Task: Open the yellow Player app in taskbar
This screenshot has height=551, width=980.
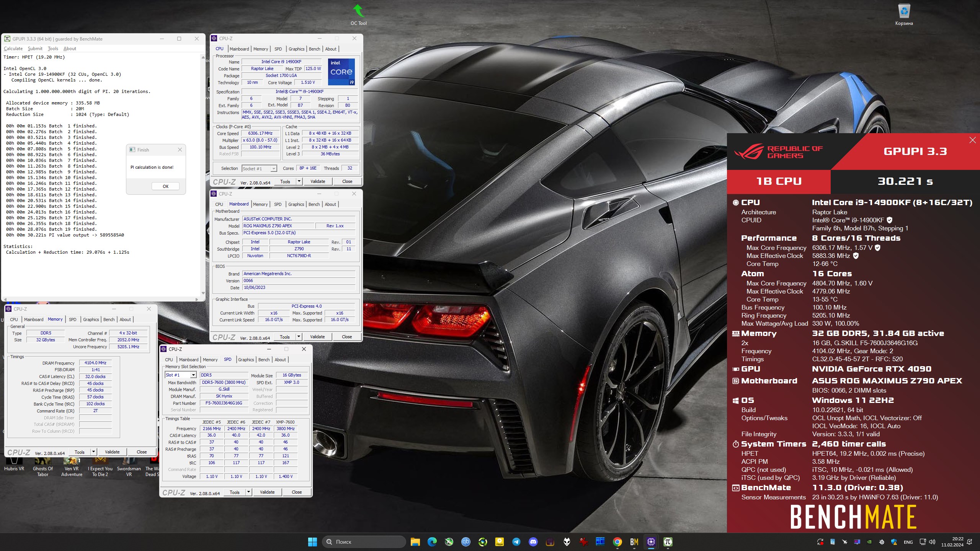Action: [x=499, y=542]
